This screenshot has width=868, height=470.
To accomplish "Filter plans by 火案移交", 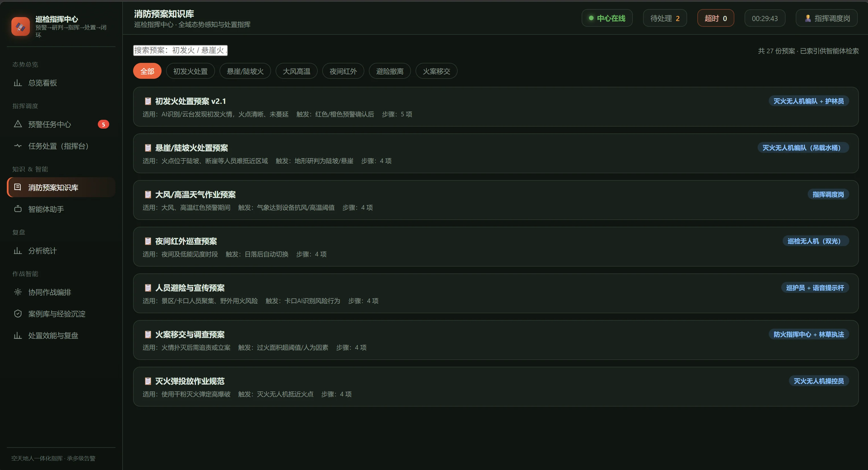I will [x=436, y=71].
